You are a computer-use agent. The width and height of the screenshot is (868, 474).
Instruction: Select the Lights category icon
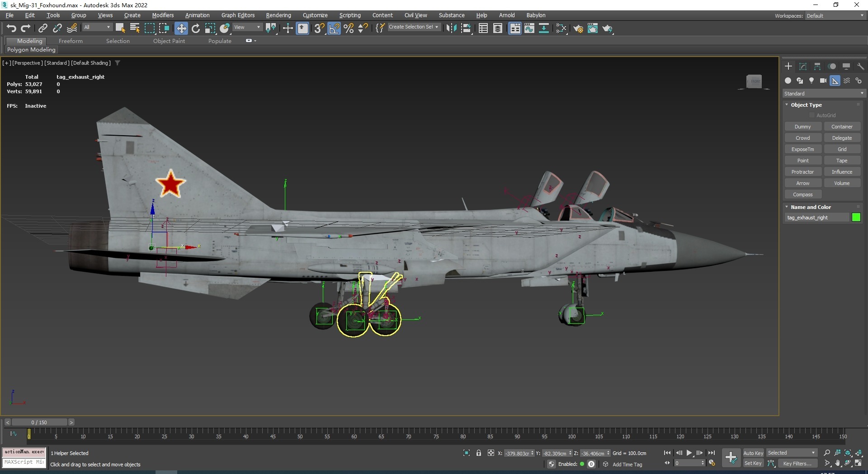coord(811,81)
